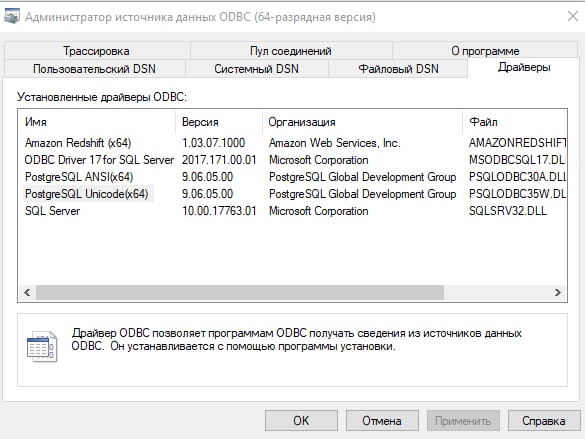585x439 pixels.
Task: Click the ODBC Administrator title bar icon
Action: [12, 17]
